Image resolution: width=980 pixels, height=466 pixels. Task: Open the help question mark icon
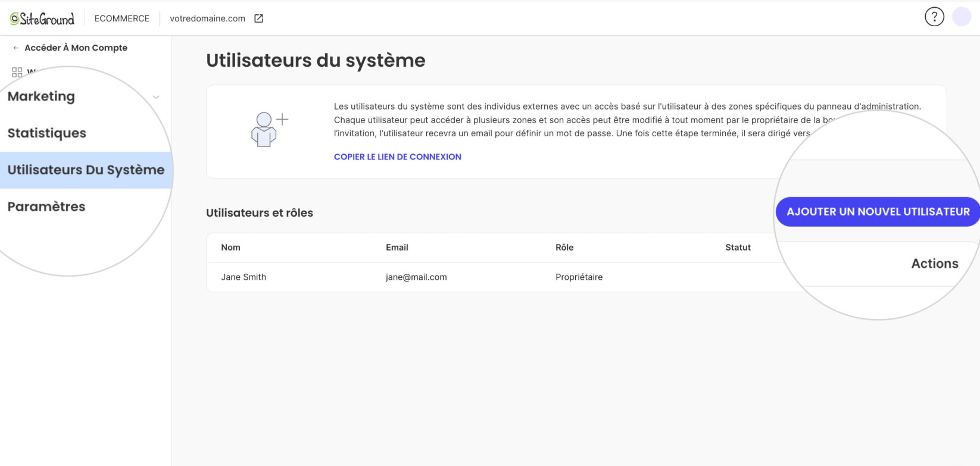tap(934, 17)
